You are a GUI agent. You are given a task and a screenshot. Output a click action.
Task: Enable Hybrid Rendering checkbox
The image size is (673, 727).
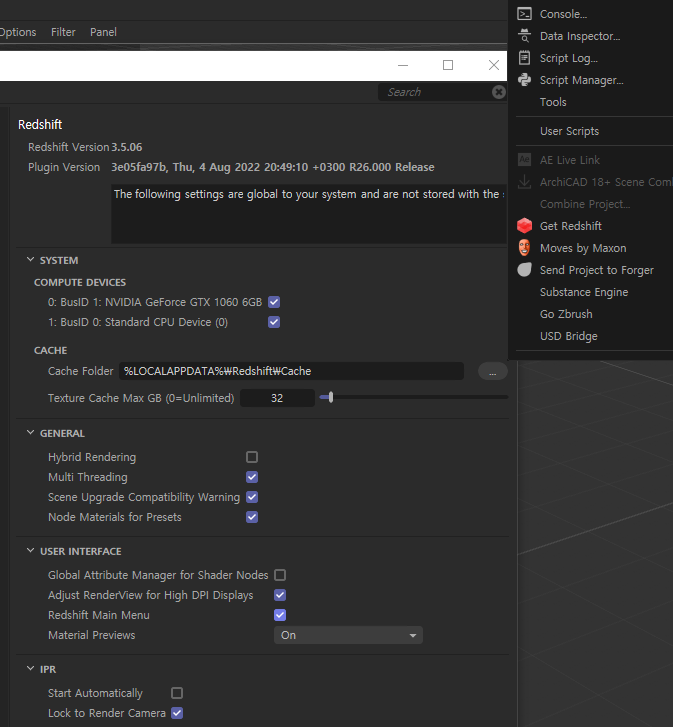[x=252, y=457]
